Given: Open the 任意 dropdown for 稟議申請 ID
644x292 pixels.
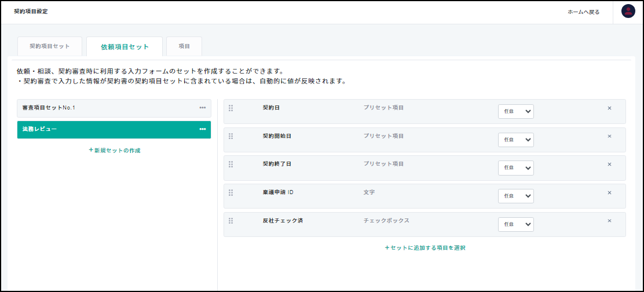Looking at the screenshot, I should click(x=516, y=196).
